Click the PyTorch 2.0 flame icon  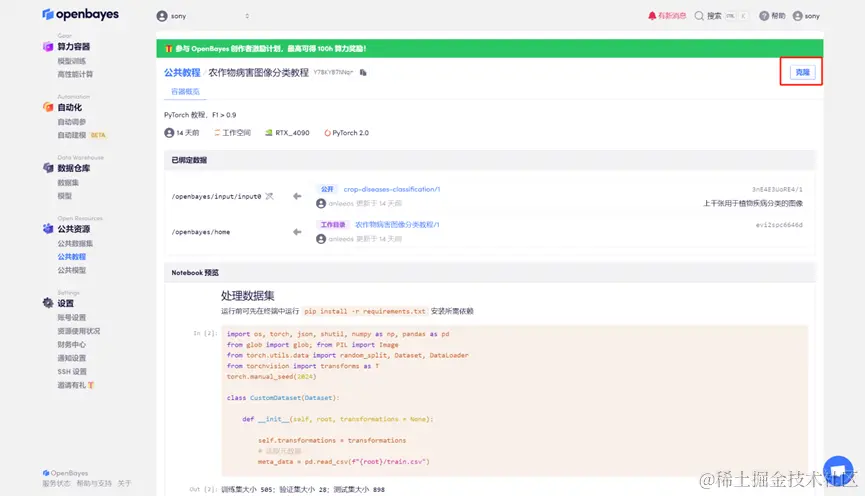pyautogui.click(x=327, y=133)
